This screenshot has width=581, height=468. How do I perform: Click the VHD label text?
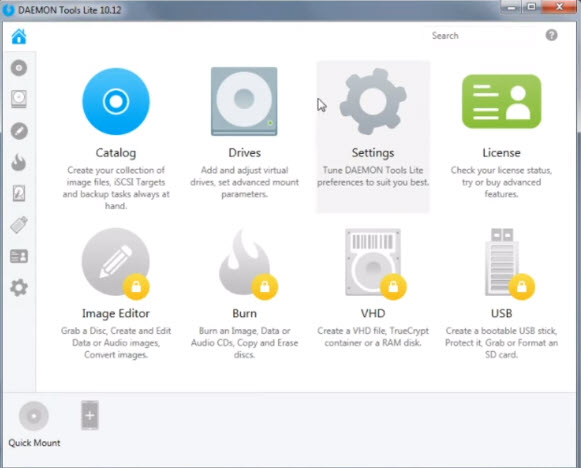[373, 313]
